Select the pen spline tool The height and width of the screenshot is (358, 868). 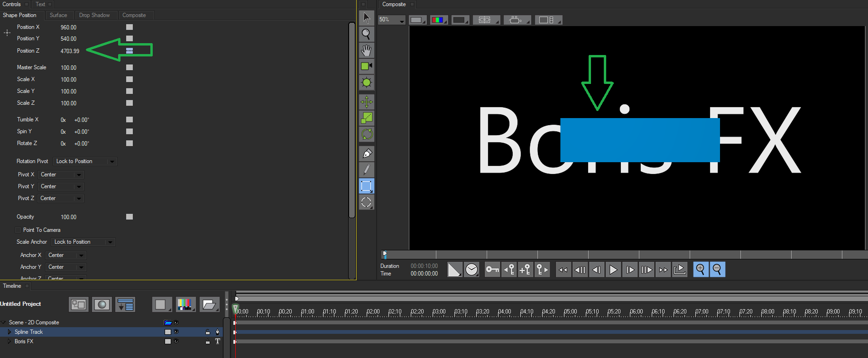366,154
